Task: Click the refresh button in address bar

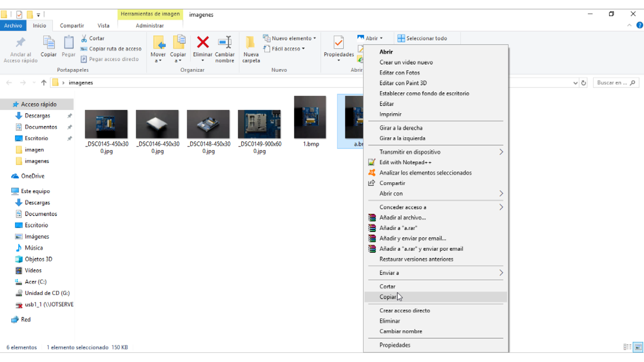Action: pyautogui.click(x=584, y=83)
